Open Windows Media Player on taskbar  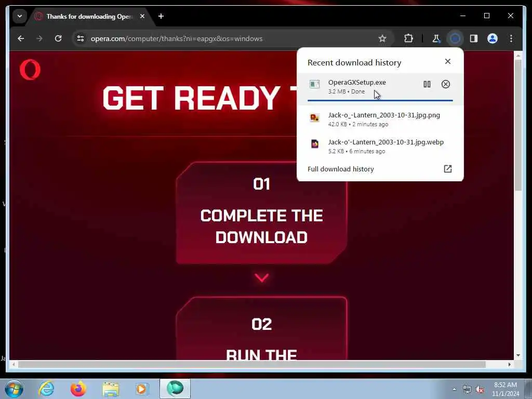142,389
